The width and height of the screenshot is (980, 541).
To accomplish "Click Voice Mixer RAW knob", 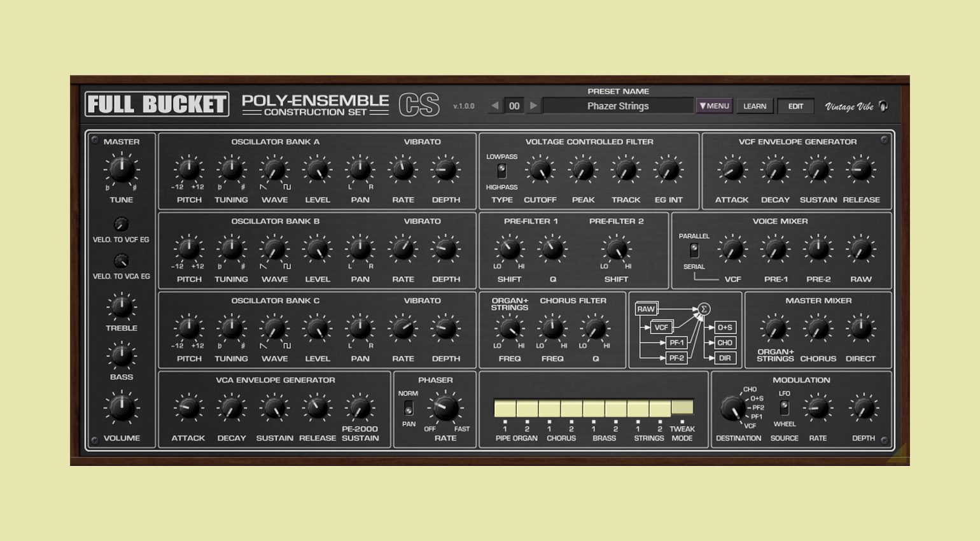I will (860, 249).
